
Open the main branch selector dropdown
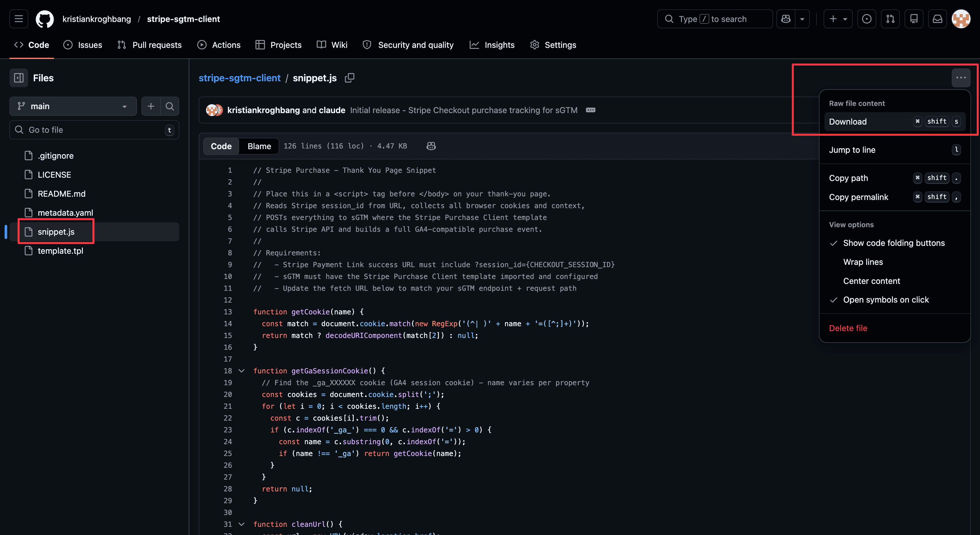(73, 106)
